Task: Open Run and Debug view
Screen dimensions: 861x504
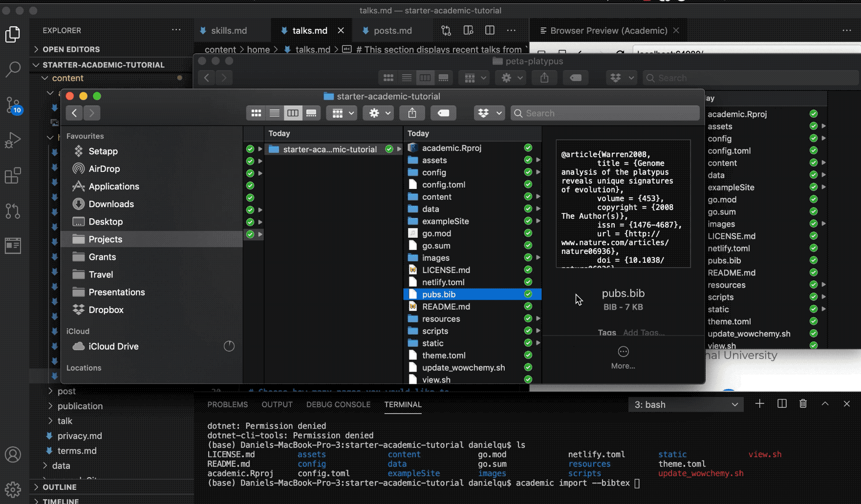Action: [13, 140]
